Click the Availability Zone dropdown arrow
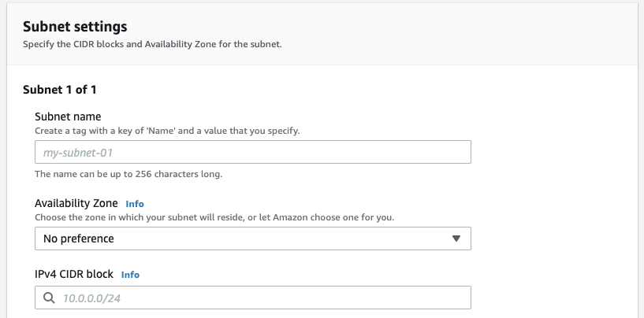The width and height of the screenshot is (644, 318). (456, 238)
